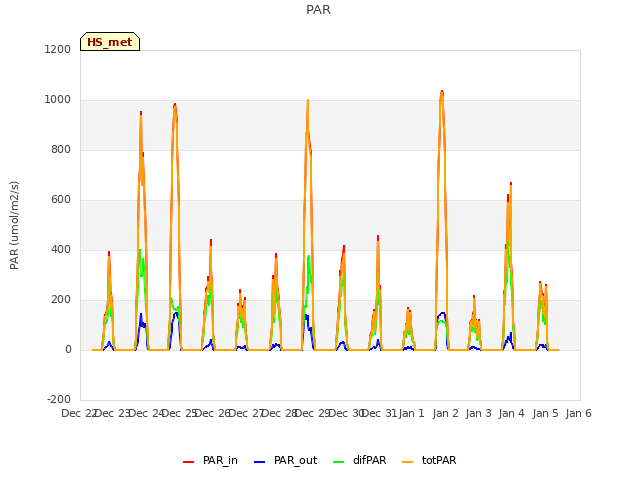
Task: Click the 1000 y-axis label
Action: 58,100
